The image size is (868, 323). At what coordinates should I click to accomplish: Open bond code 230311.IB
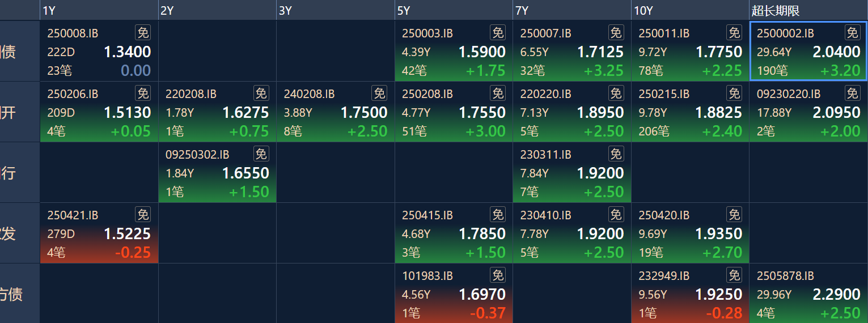coord(546,155)
